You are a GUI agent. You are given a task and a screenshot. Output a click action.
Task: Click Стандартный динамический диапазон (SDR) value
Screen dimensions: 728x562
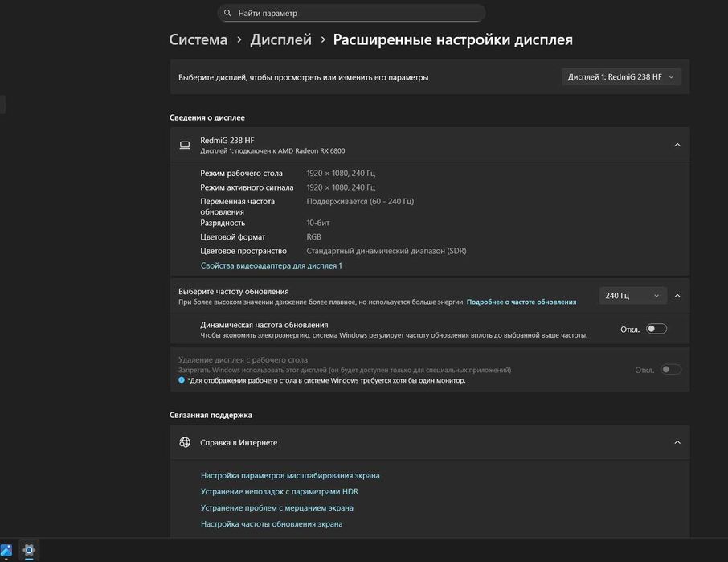(x=386, y=251)
